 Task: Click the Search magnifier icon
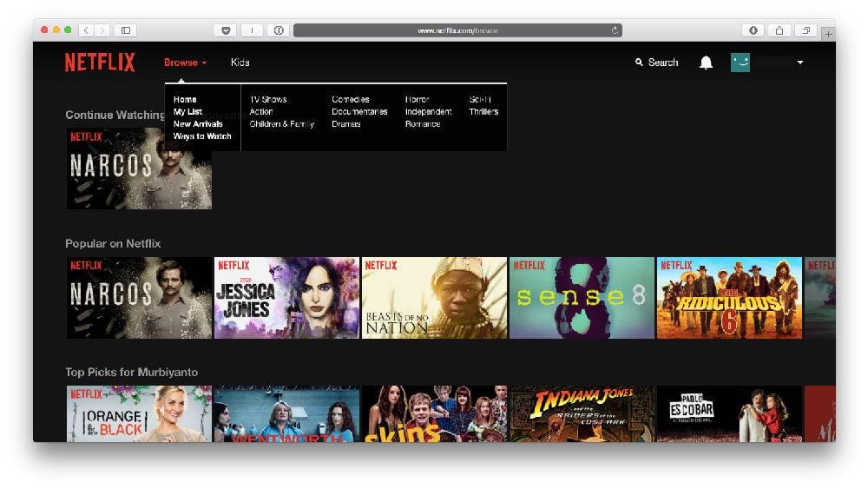pyautogui.click(x=640, y=63)
